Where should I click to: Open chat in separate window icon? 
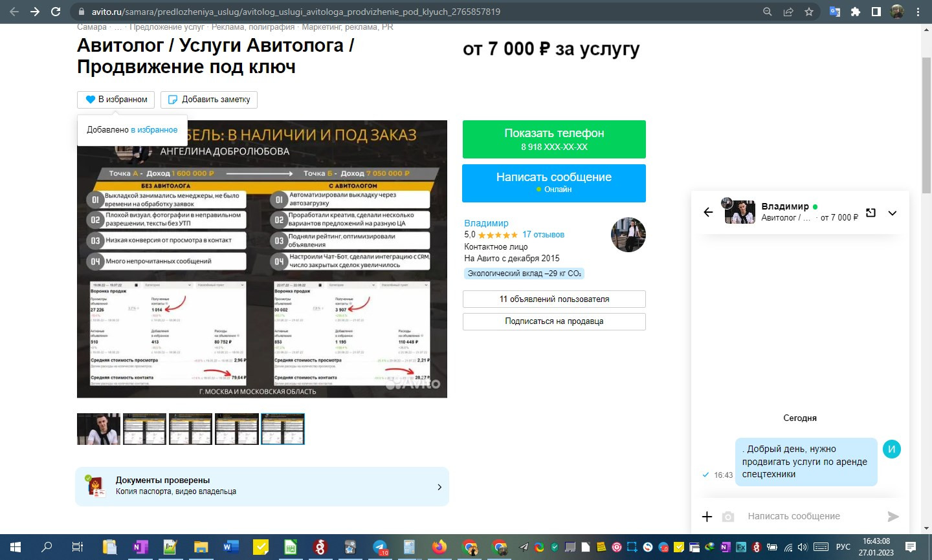(871, 213)
